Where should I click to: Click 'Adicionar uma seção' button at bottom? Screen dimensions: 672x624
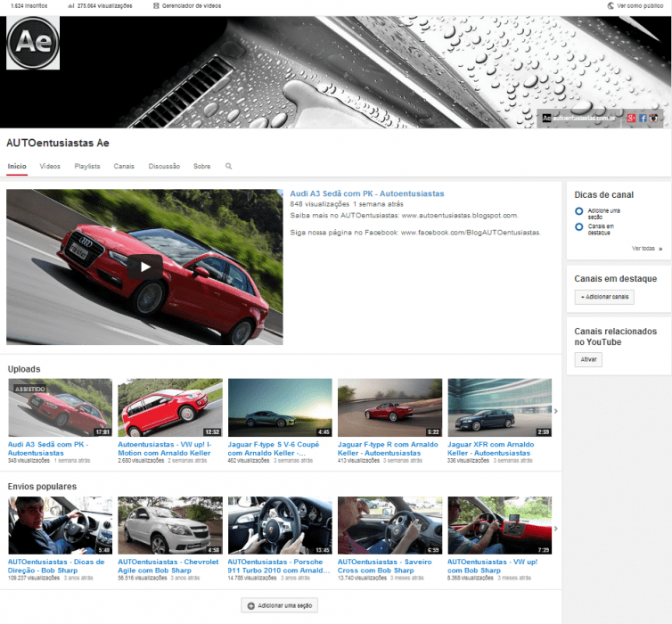click(279, 605)
